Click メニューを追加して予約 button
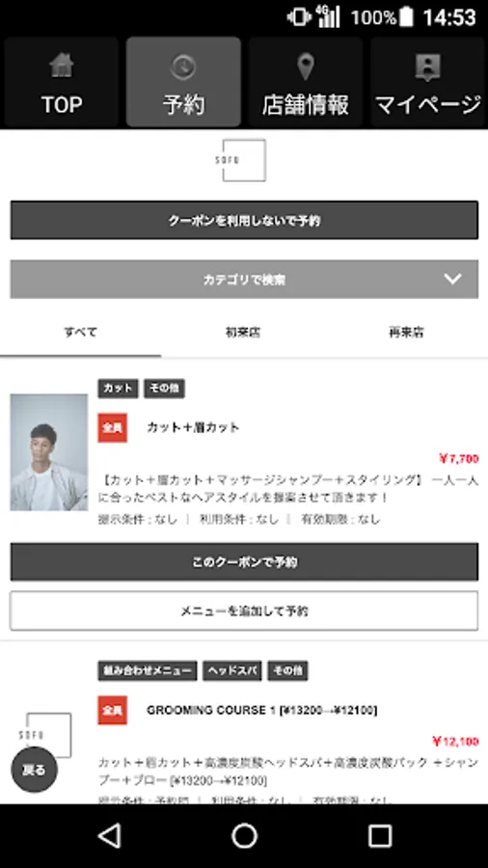Screen dimensions: 488x868 coord(244,610)
